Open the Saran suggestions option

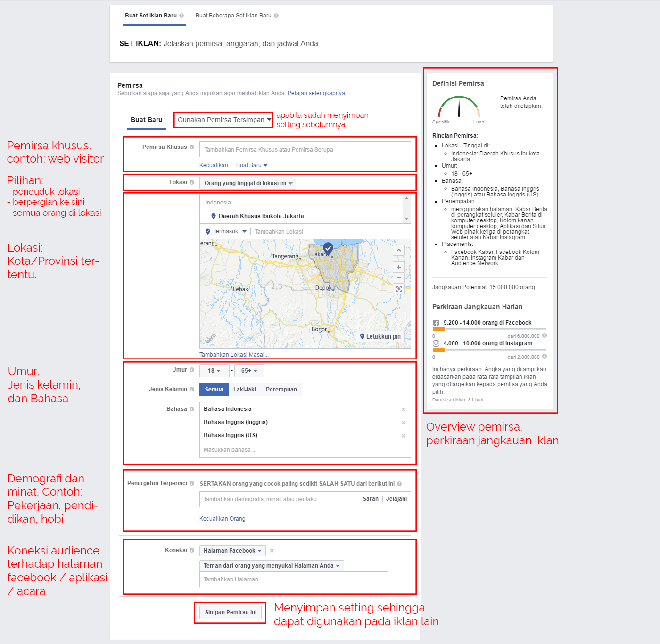(x=371, y=499)
